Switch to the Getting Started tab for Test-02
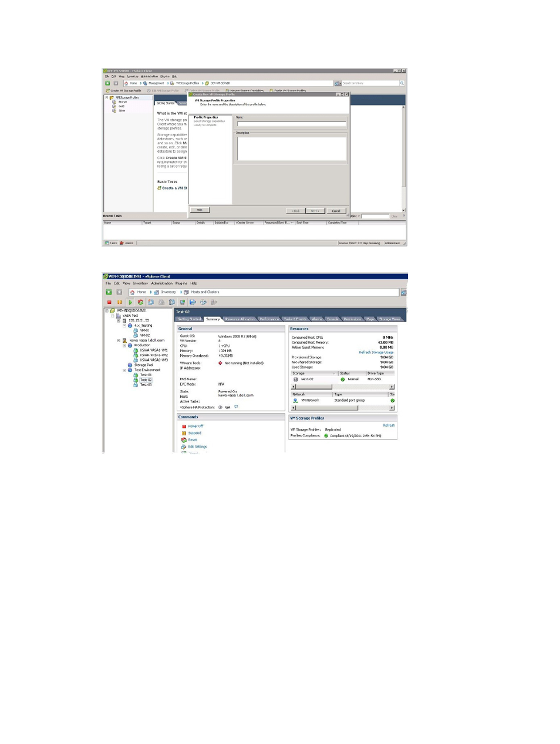The height and width of the screenshot is (744, 560). tap(189, 319)
